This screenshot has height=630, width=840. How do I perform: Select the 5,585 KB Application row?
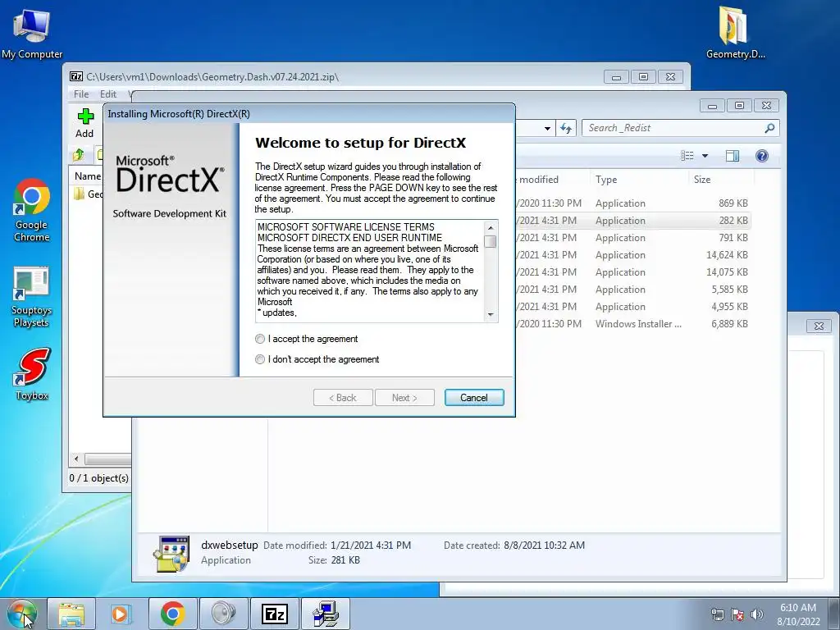[x=632, y=290]
